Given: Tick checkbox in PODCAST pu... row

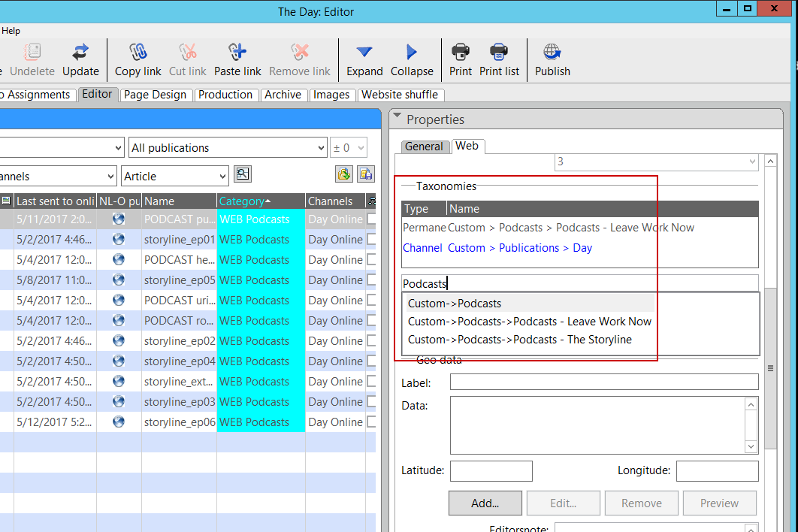Looking at the screenshot, I should click(371, 219).
